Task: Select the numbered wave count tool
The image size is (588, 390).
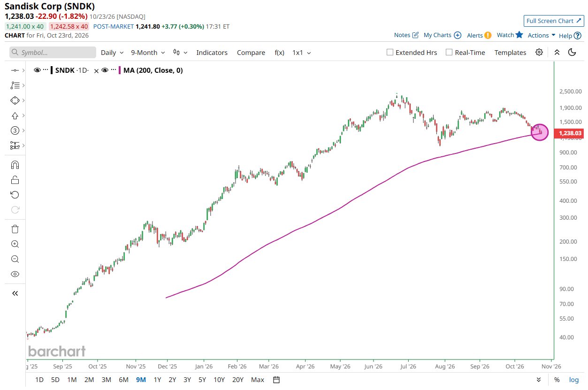Action: (x=15, y=130)
